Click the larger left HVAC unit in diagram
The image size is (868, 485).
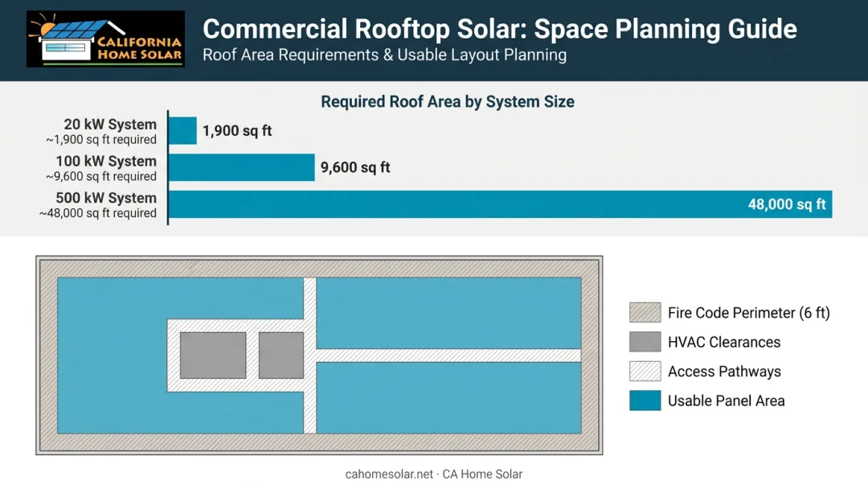(213, 356)
